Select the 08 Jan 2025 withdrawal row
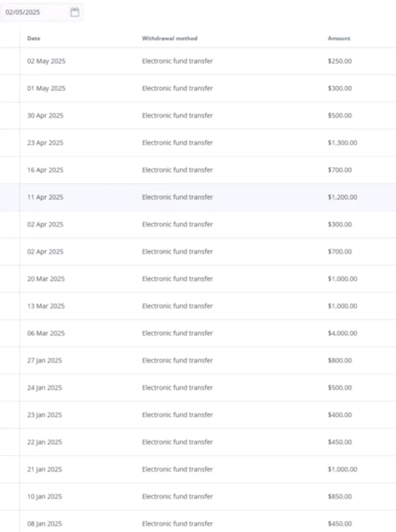 177,524
